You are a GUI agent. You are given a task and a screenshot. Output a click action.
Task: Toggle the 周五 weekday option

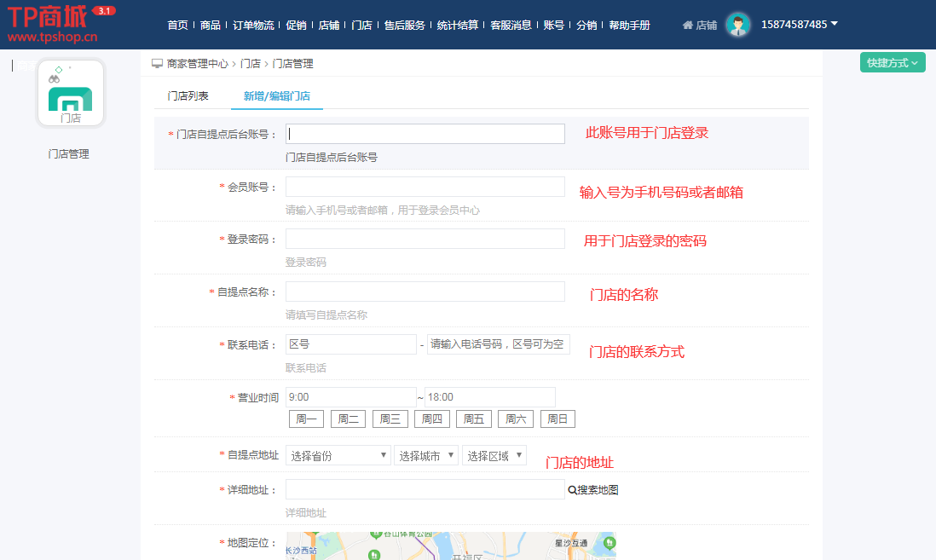(474, 419)
